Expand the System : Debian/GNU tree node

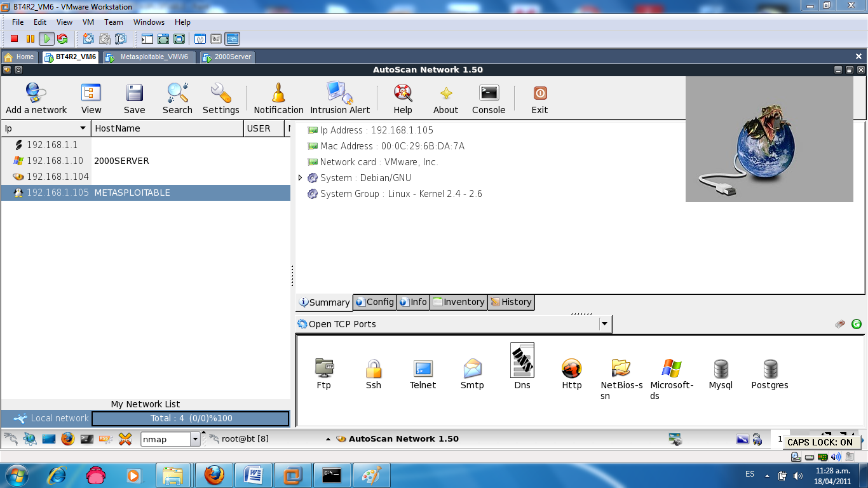[301, 178]
